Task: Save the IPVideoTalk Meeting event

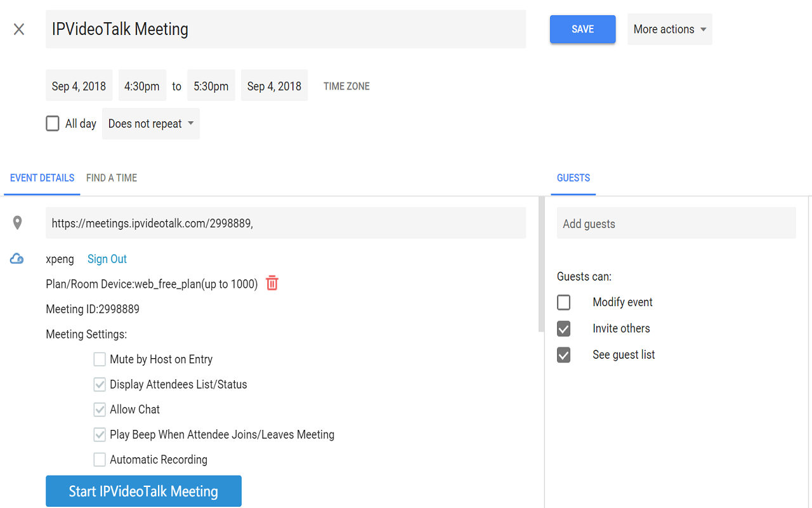Action: point(582,29)
